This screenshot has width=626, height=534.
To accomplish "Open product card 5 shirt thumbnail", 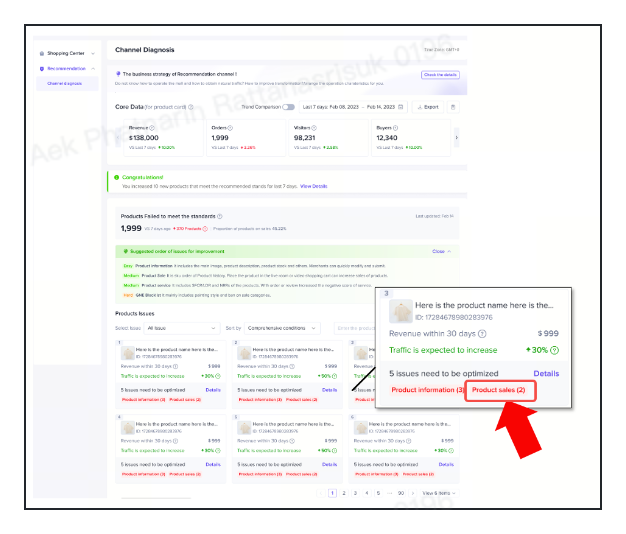I will click(244, 428).
